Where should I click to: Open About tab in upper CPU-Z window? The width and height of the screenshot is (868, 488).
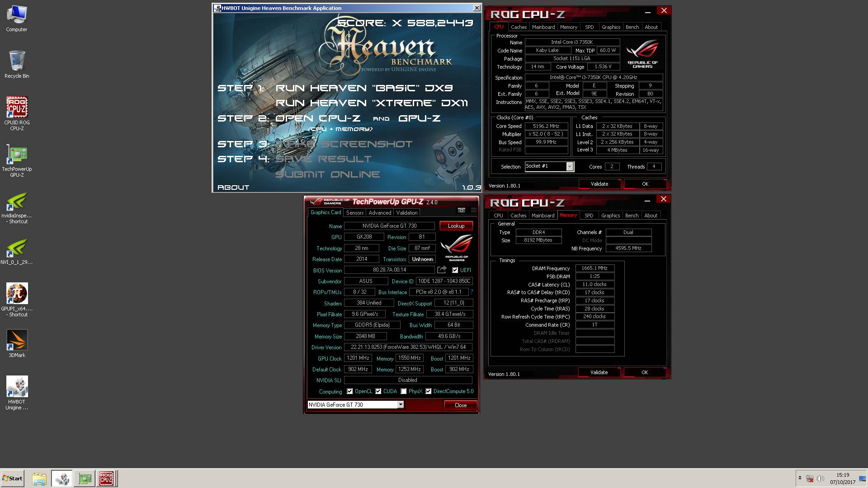651,27
